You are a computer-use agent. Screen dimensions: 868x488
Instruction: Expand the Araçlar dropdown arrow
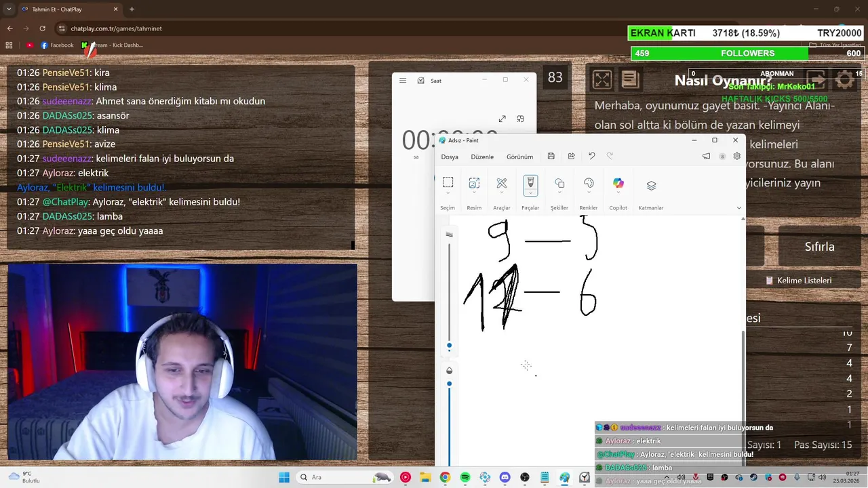[502, 194]
